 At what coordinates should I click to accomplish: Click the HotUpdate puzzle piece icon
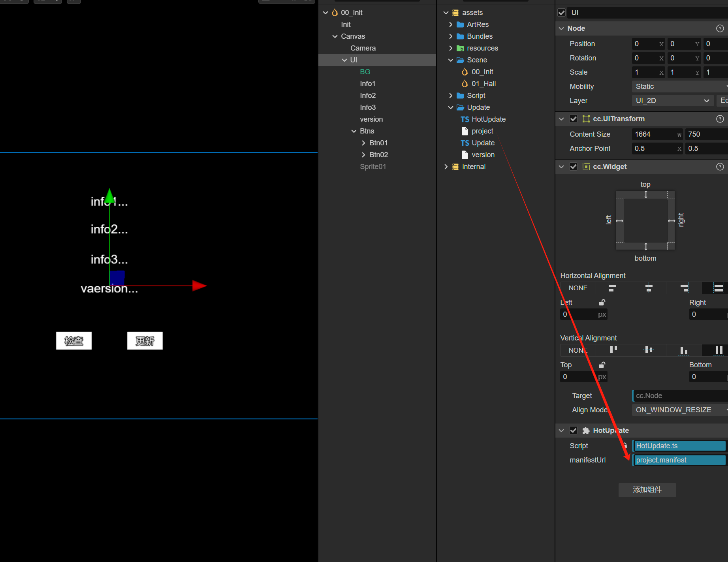(586, 430)
